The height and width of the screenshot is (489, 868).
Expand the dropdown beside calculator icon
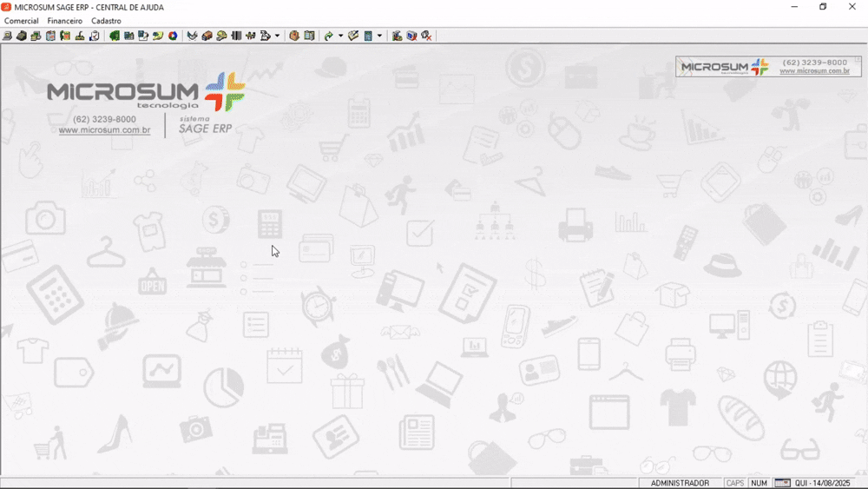[379, 36]
